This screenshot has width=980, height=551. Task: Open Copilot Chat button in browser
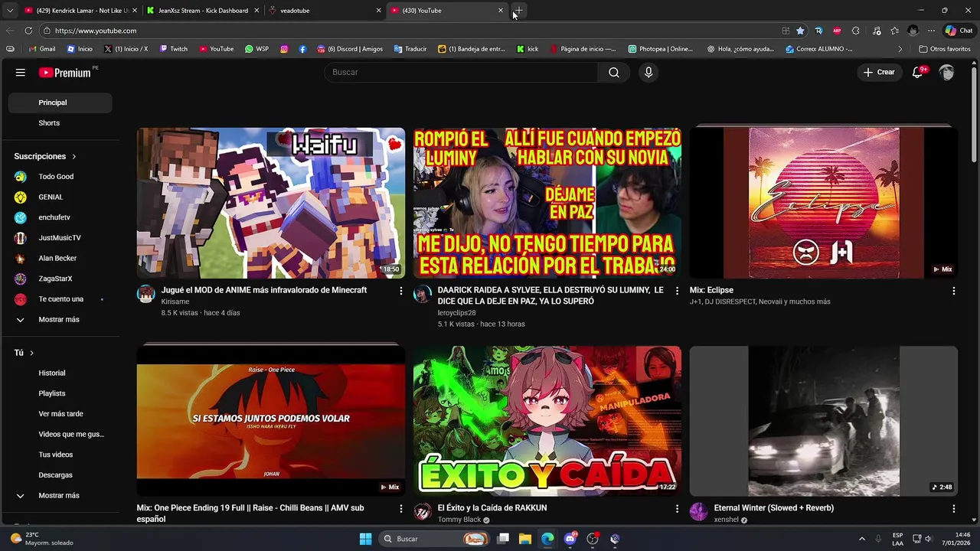tap(959, 31)
